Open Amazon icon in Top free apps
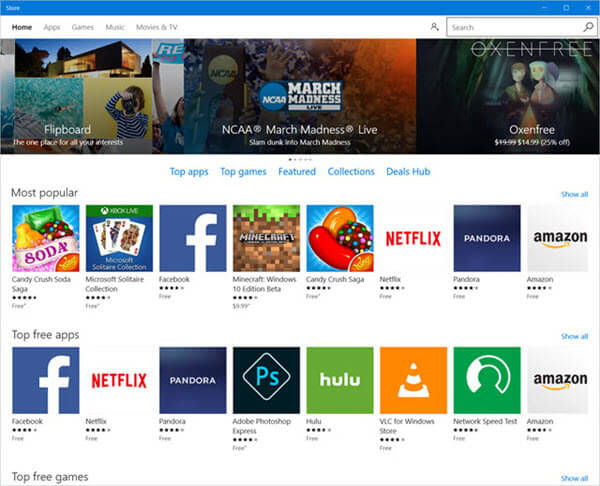 point(558,380)
